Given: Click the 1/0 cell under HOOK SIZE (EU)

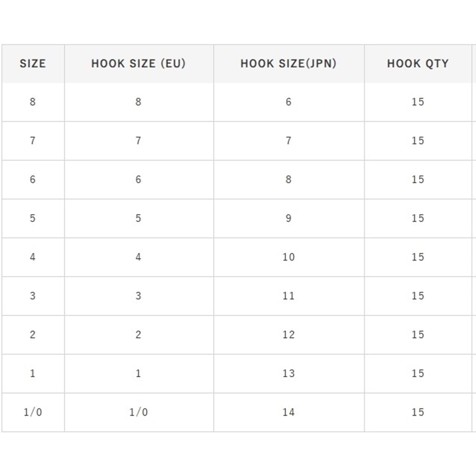Looking at the screenshot, I should (x=138, y=412).
